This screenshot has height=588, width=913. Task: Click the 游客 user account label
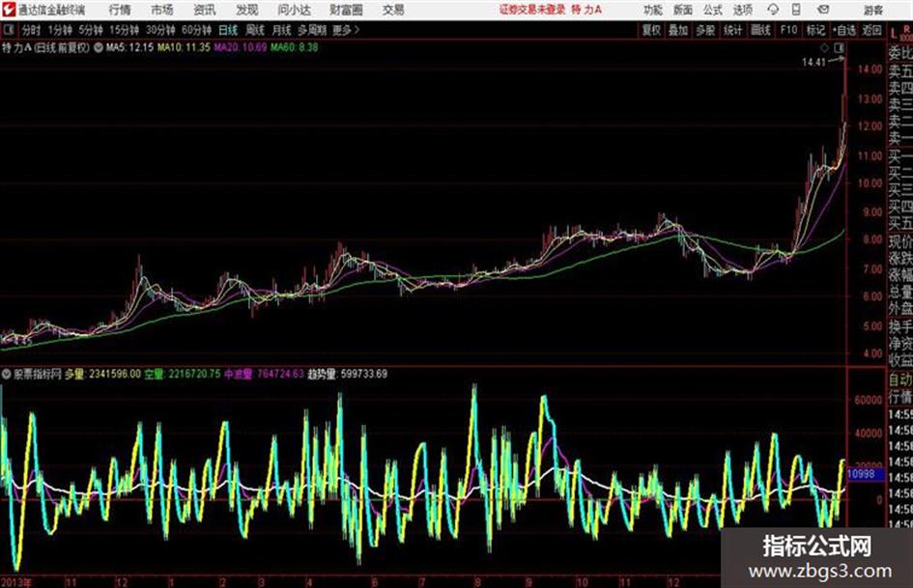coord(872,10)
